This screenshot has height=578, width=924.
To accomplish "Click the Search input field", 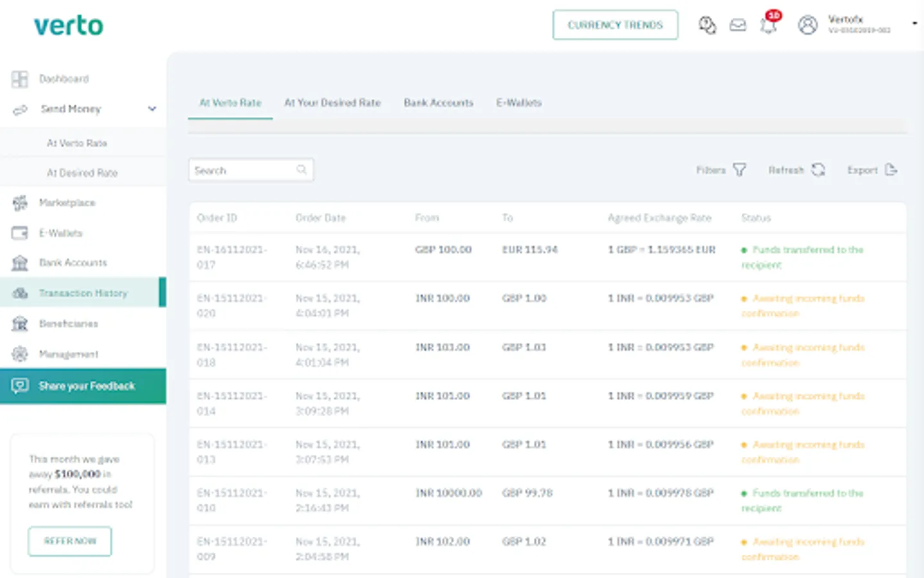I will (x=251, y=170).
